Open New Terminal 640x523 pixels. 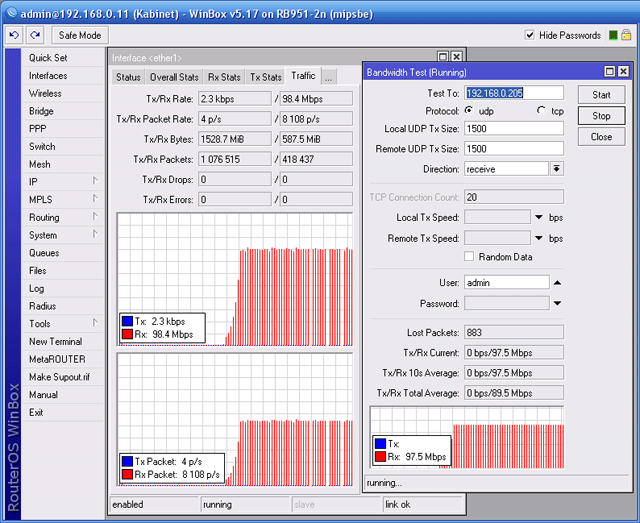click(x=63, y=341)
